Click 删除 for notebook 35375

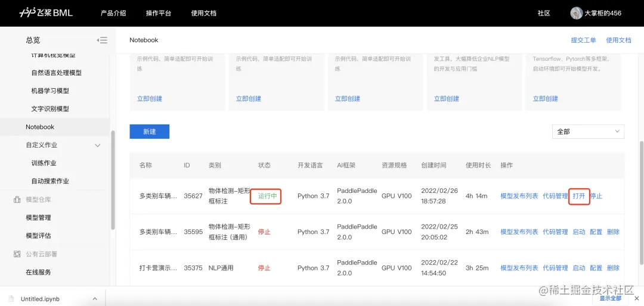[613, 268]
